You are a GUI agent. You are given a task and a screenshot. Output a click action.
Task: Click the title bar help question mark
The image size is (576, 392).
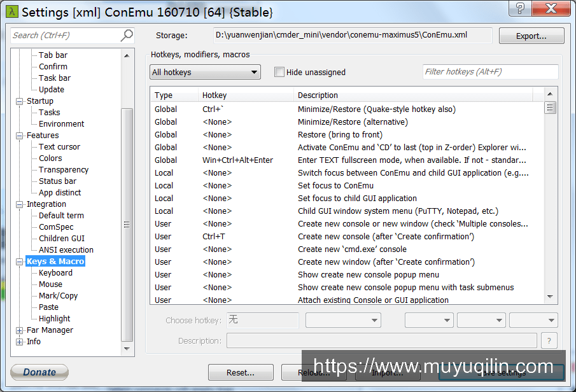pos(520,8)
